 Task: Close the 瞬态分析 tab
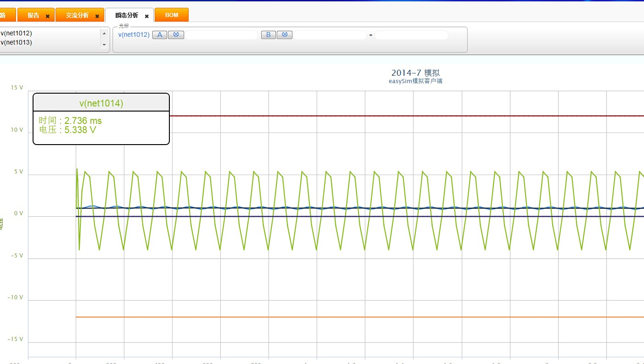pyautogui.click(x=147, y=16)
